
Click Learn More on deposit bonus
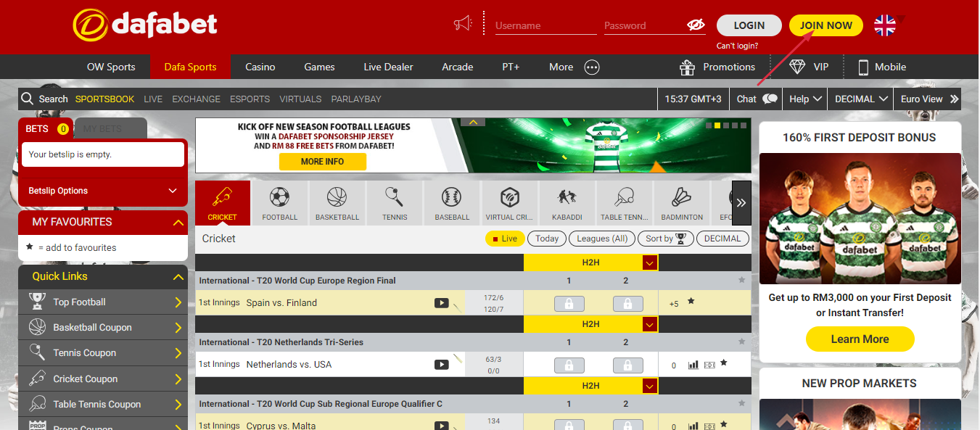click(x=860, y=339)
